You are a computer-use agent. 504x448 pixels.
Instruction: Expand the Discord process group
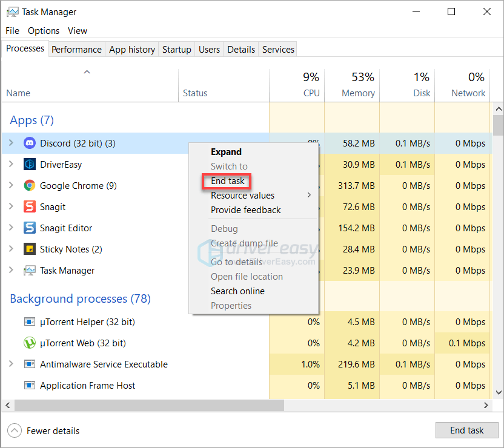coord(11,143)
